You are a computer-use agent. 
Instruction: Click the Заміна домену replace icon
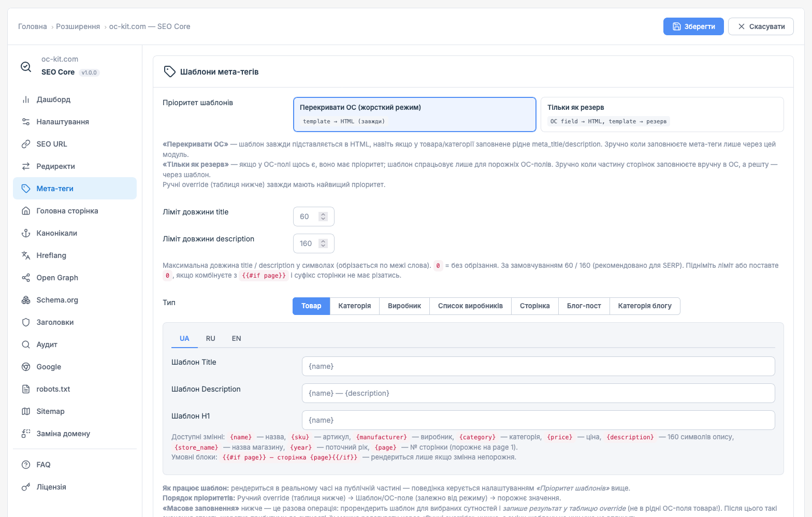[x=26, y=434]
